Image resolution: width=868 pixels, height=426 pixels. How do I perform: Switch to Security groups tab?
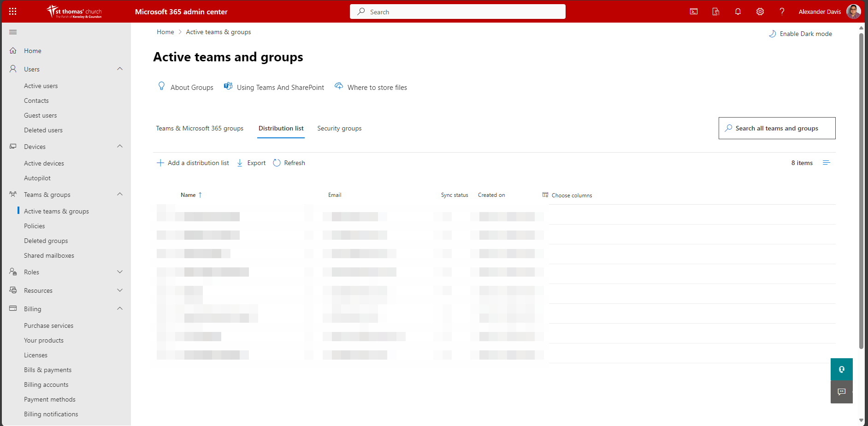339,128
